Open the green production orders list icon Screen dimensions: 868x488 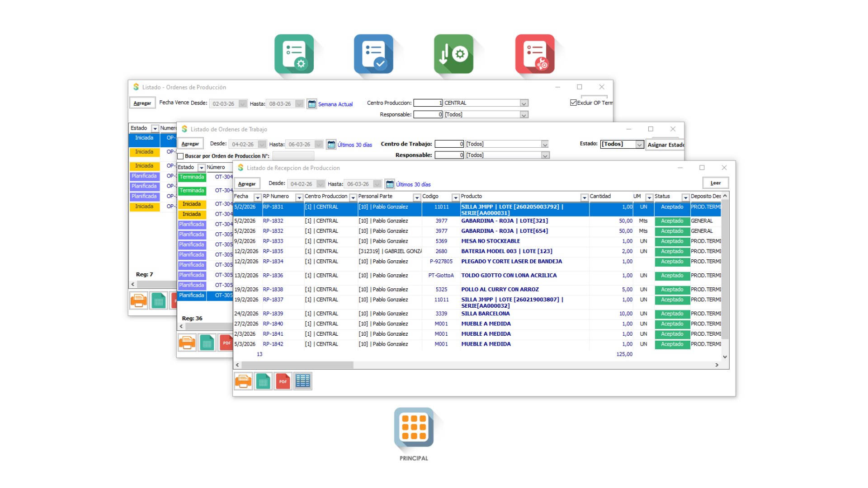(294, 54)
